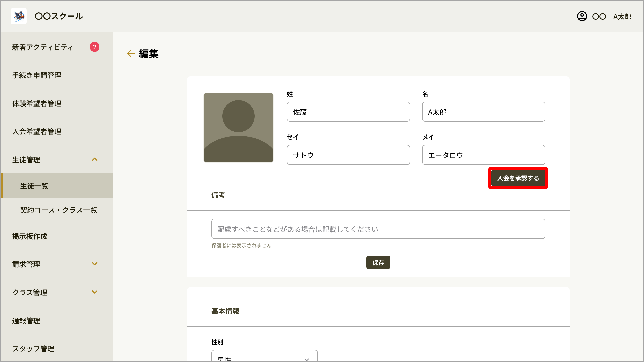Click the 保存 button
This screenshot has height=362, width=644.
pyautogui.click(x=378, y=262)
